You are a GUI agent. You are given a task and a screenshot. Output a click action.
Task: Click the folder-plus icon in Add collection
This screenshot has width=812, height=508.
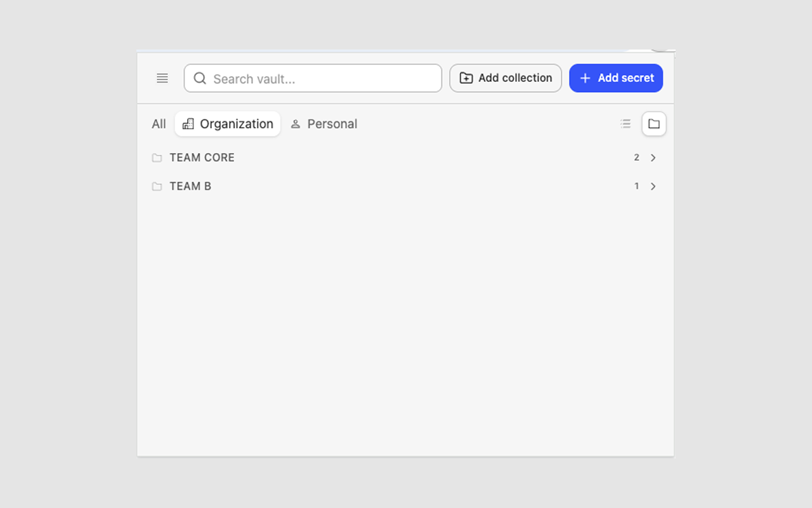pos(466,78)
